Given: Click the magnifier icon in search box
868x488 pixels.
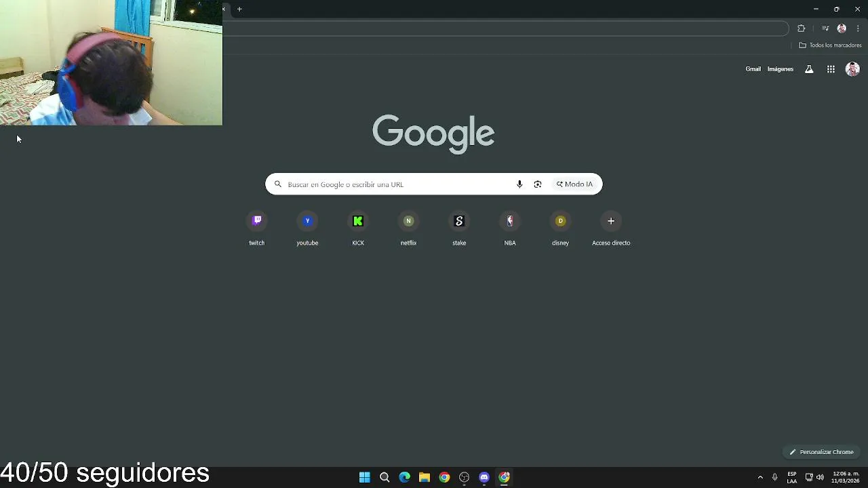Looking at the screenshot, I should pos(278,184).
